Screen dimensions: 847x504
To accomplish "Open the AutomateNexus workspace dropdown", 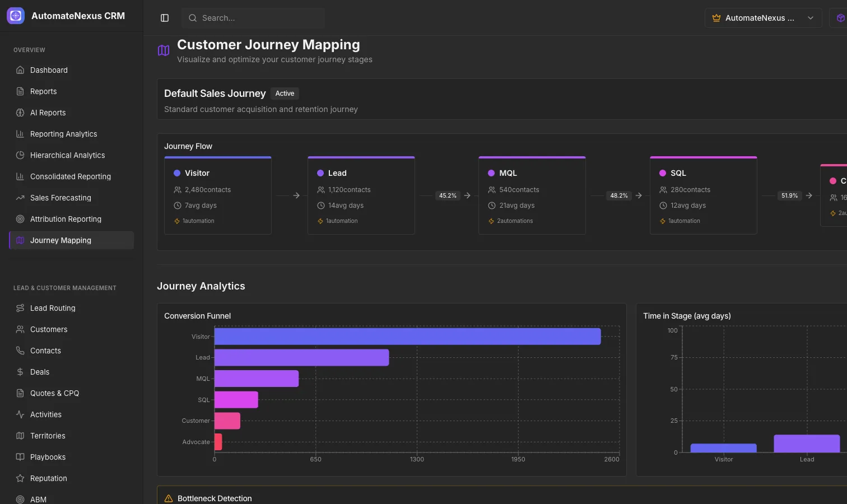I will pos(763,18).
